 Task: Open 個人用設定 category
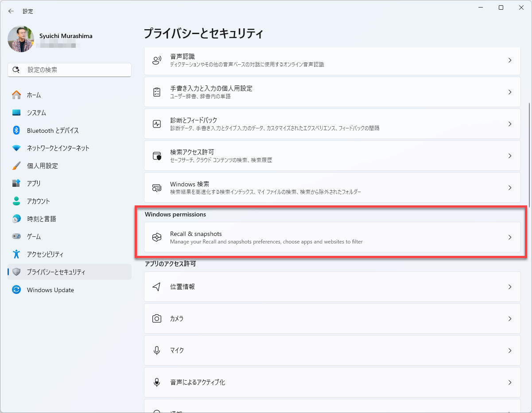click(70, 166)
